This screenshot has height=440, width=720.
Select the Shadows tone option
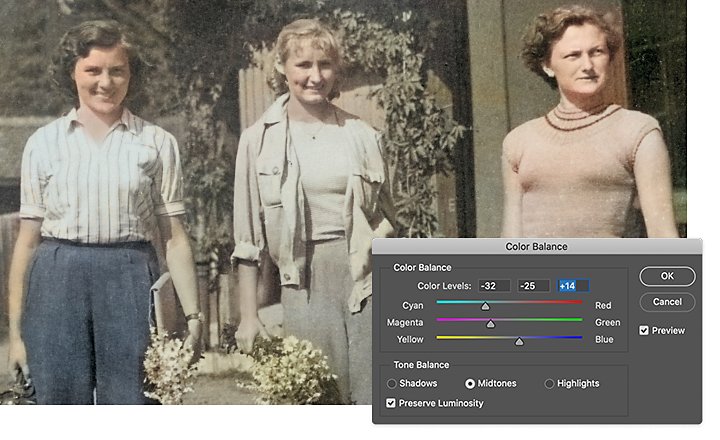point(392,384)
